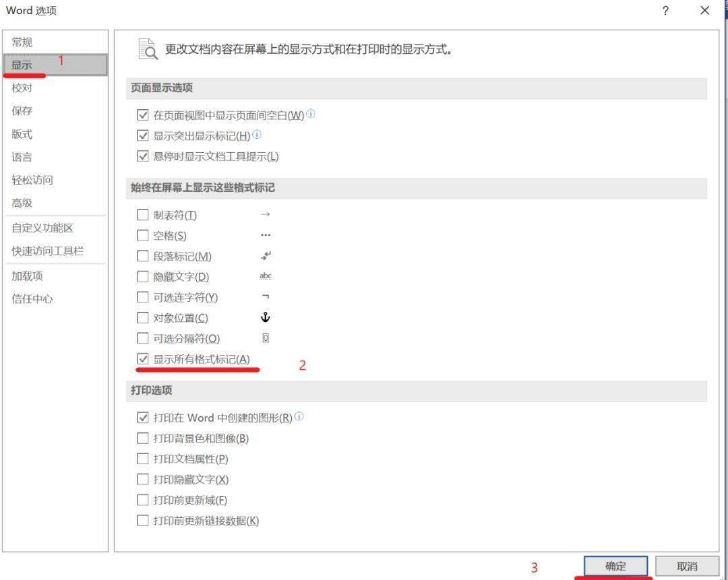
Task: Enable 打印背景色和图像 printing option
Action: [x=142, y=438]
